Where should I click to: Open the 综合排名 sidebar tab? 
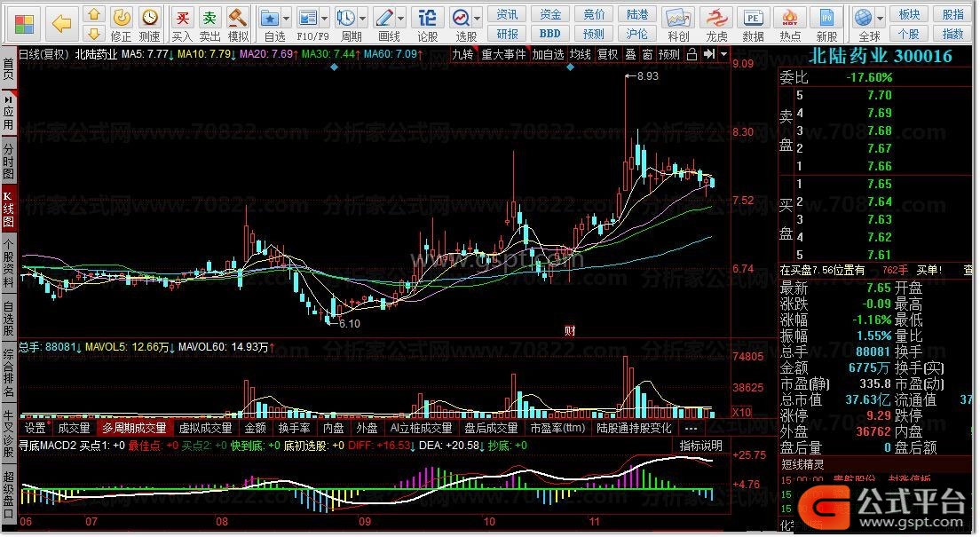(x=8, y=373)
